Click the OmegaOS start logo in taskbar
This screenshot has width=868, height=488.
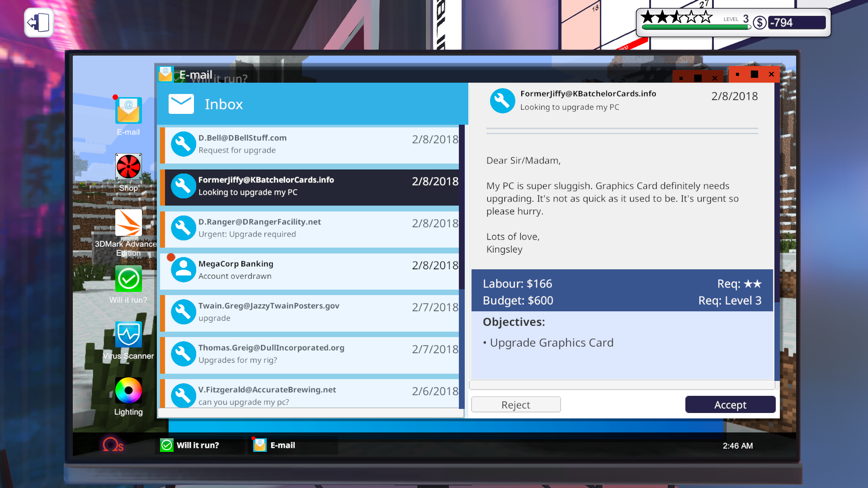pos(113,445)
